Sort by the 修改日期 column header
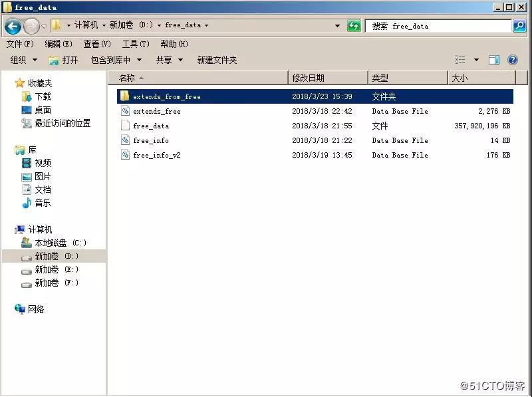This screenshot has height=397, width=532. (328, 78)
